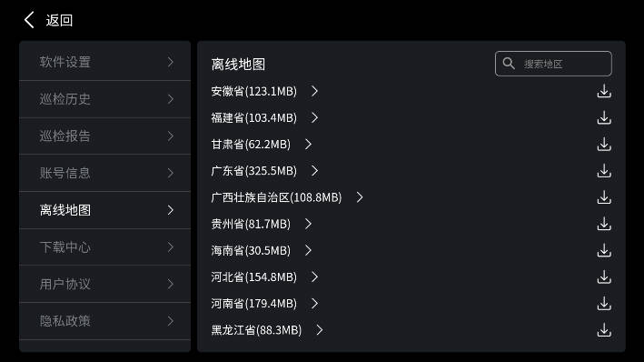Download the 海南省 offline map
Screen dimensions: 644x362
[604, 250]
